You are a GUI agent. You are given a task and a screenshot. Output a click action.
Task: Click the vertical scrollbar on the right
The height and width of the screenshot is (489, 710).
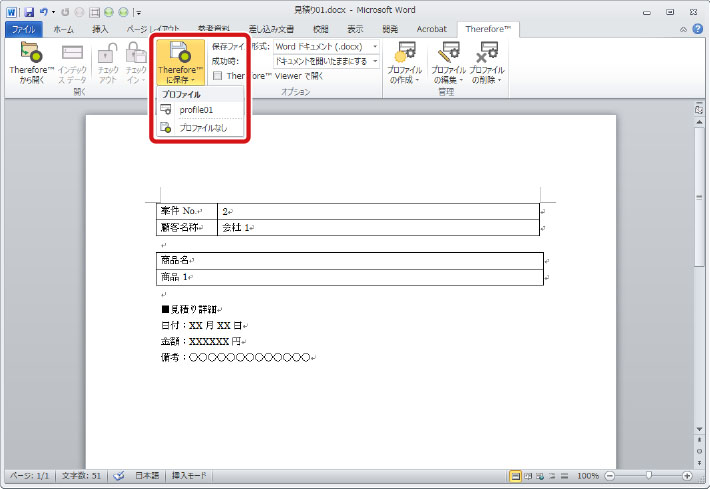point(700,200)
